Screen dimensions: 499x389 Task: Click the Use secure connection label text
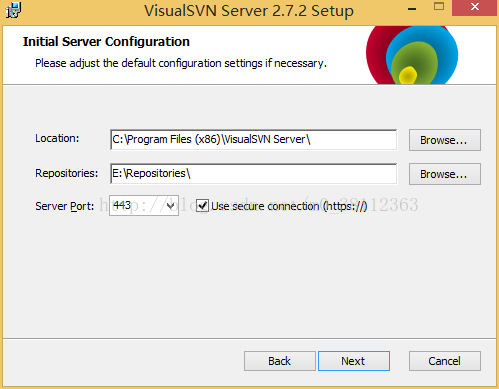coord(289,206)
